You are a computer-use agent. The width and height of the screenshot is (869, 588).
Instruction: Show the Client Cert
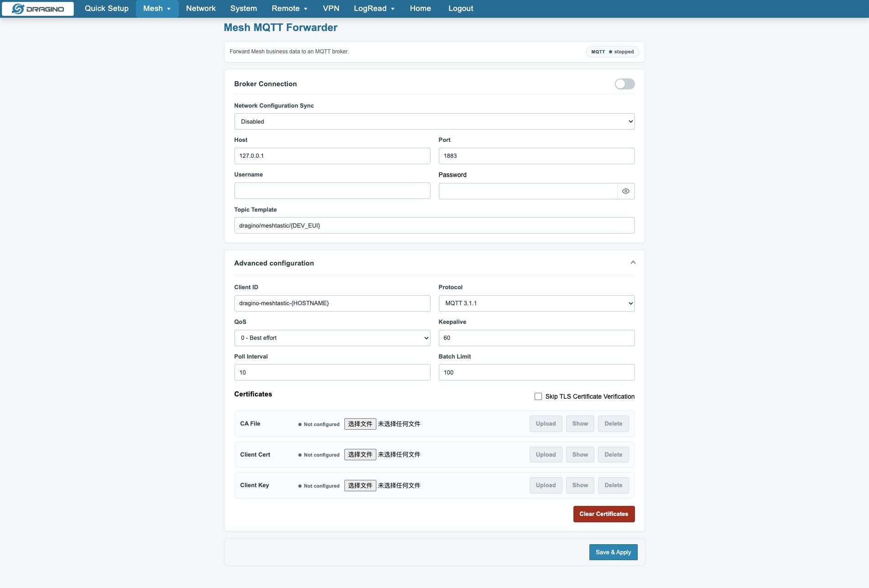tap(580, 455)
